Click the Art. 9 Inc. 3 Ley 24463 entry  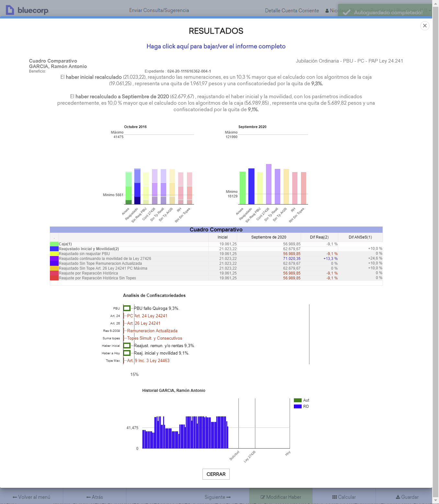click(148, 360)
